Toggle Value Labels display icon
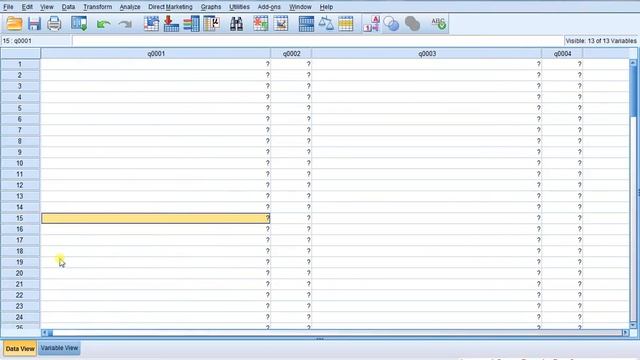The image size is (640, 360). tap(371, 24)
